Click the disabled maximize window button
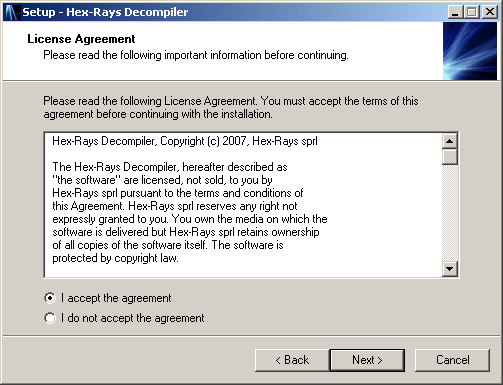 tap(472, 12)
